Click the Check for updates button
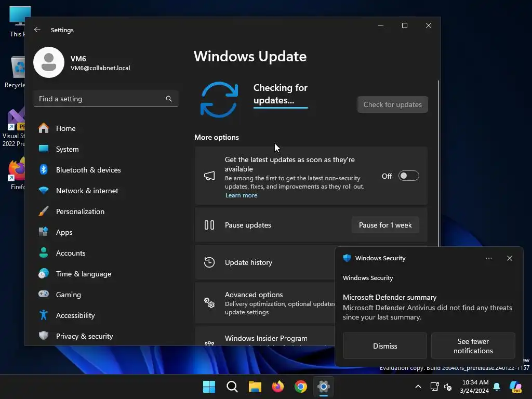This screenshot has width=532, height=399. pyautogui.click(x=393, y=104)
